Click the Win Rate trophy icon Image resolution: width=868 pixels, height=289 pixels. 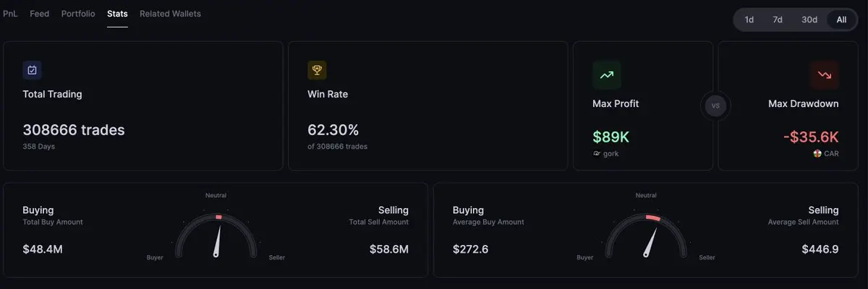[x=317, y=70]
